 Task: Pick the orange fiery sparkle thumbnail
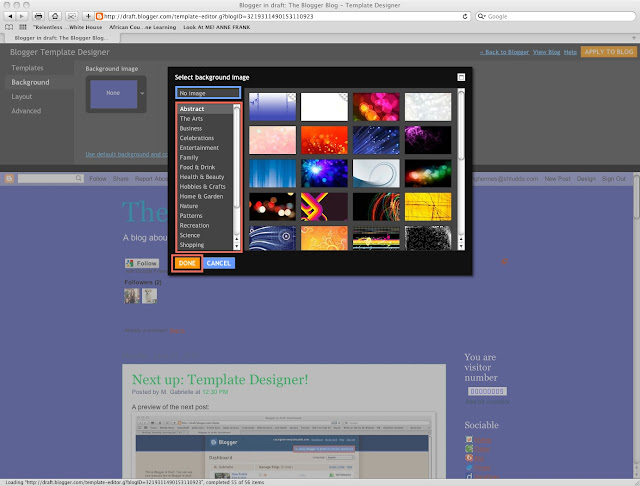324,140
